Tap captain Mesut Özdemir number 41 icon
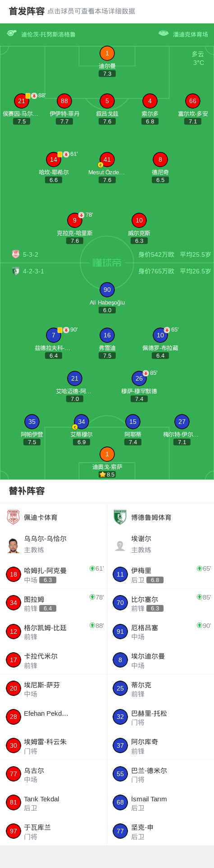 point(107,160)
